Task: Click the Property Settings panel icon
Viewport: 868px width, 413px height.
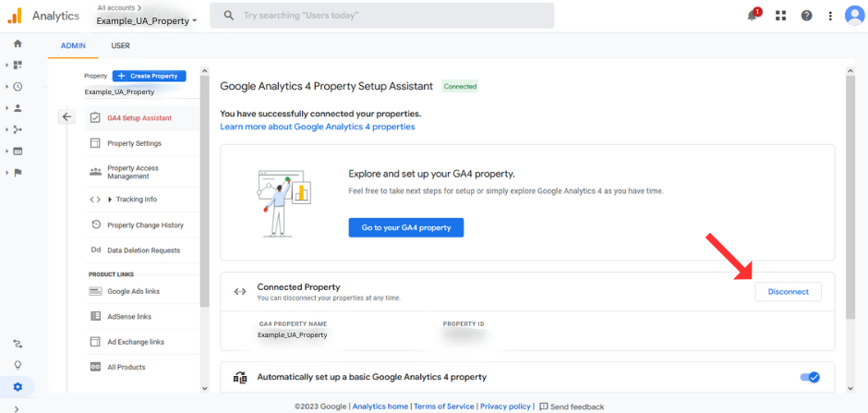Action: [x=95, y=143]
